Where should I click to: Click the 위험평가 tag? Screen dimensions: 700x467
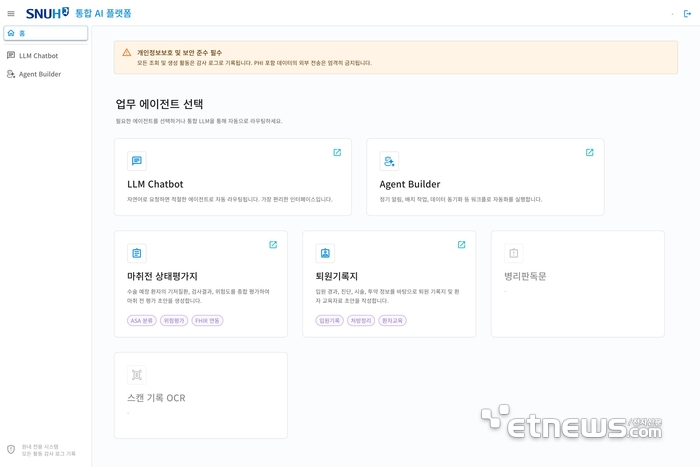[x=174, y=321]
